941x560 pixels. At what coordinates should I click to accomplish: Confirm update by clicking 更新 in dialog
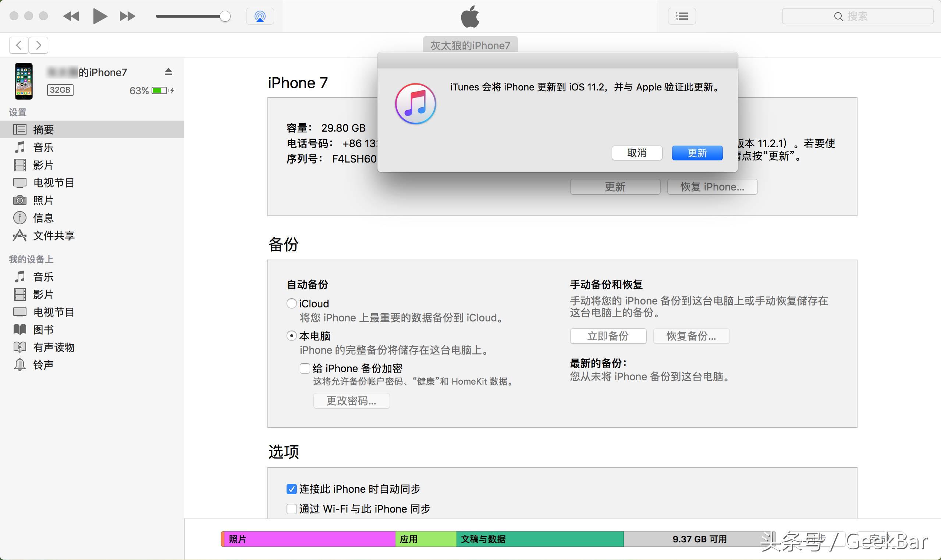[x=696, y=153]
